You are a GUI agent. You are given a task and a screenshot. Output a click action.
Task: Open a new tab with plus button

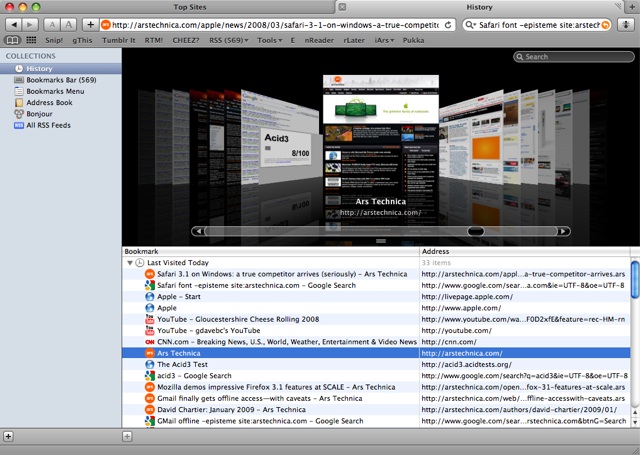(x=633, y=7)
